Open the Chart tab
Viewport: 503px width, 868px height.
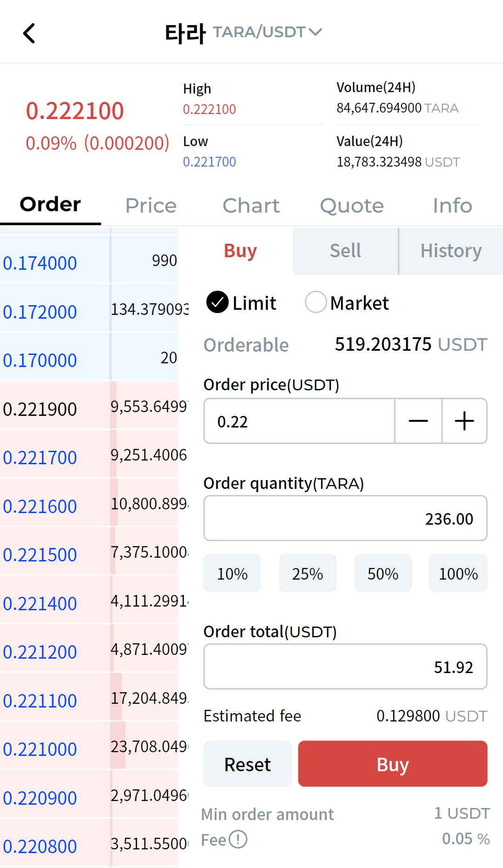251,206
